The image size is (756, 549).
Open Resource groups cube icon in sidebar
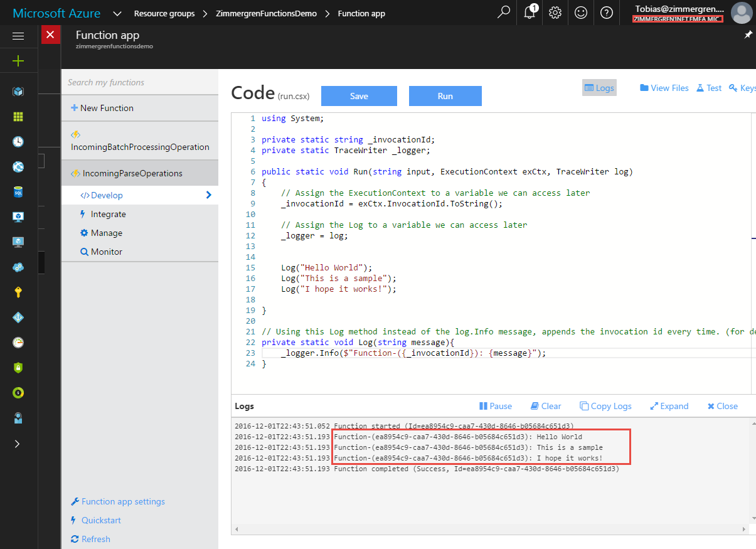click(18, 92)
